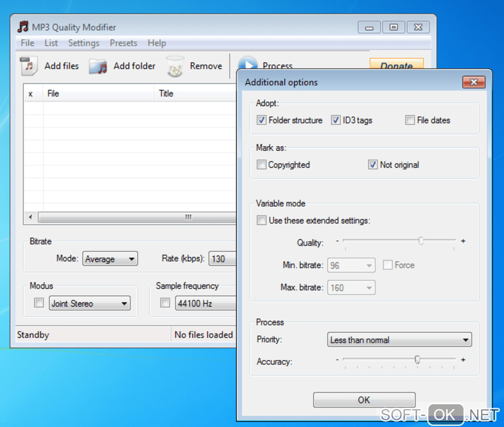Image resolution: width=504 pixels, height=427 pixels.
Task: Click the Process toolbar label
Action: 277,65
